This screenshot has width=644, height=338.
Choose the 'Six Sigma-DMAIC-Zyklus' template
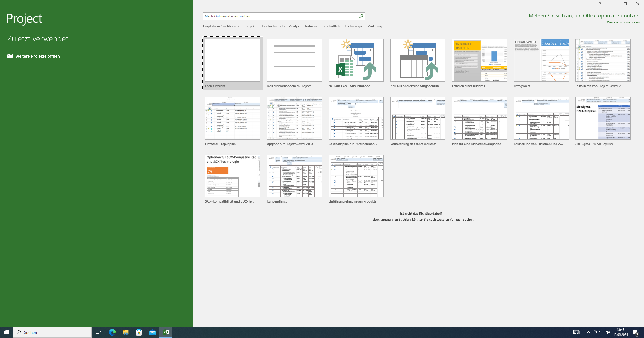603,118
